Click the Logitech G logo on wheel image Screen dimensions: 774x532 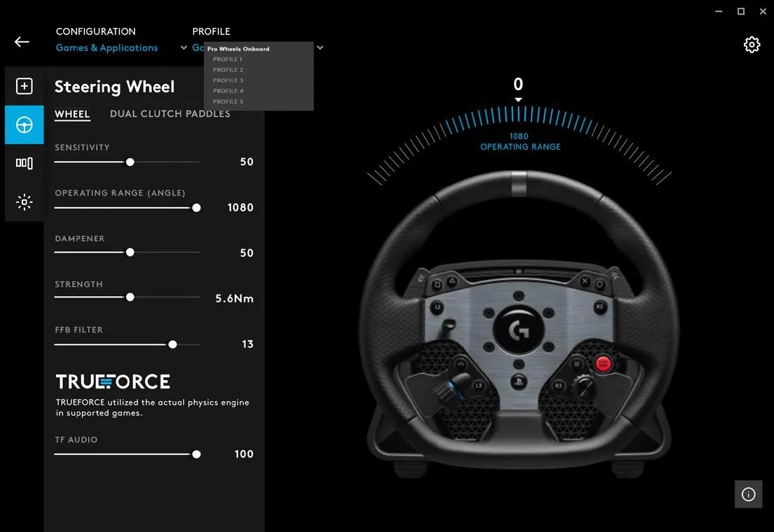[518, 330]
